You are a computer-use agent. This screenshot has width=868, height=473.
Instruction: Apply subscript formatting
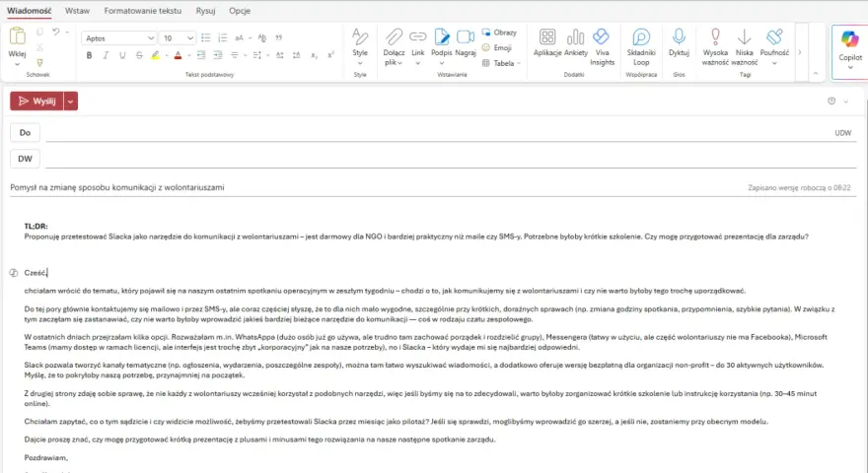pos(314,55)
